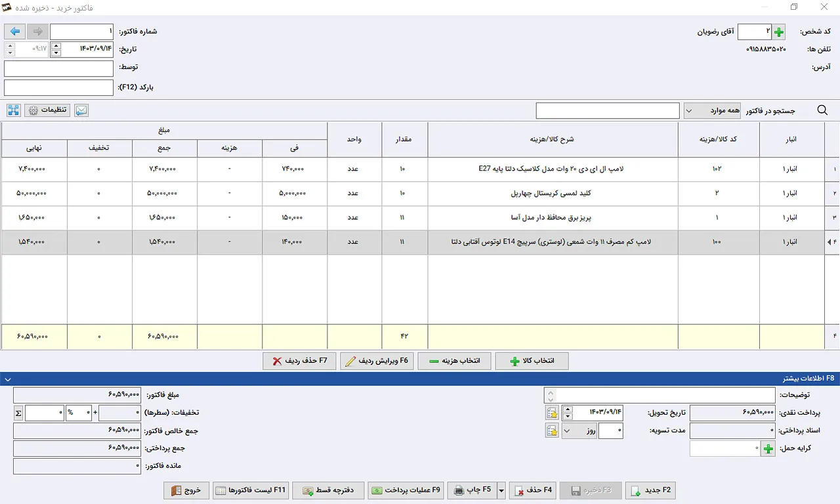The image size is (840, 504).
Task: Click the list-star icon beside تاریخ تحویل
Action: (552, 413)
